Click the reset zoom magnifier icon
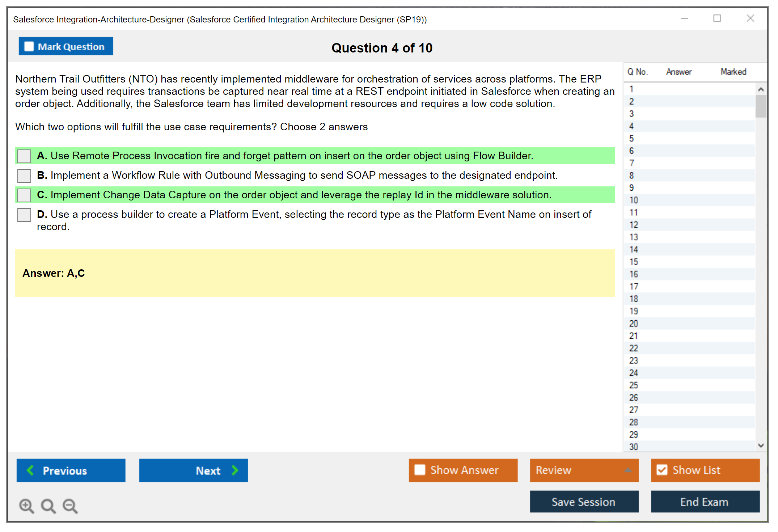 pos(48,506)
